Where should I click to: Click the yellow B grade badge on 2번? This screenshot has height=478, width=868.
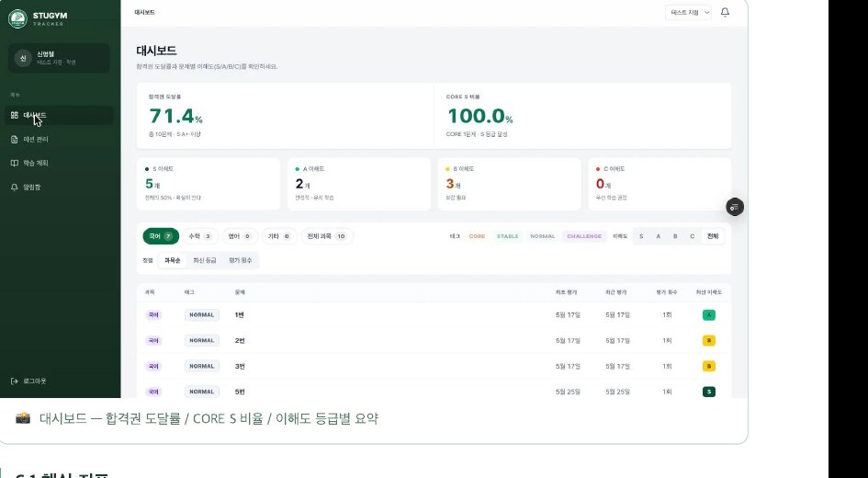click(708, 341)
